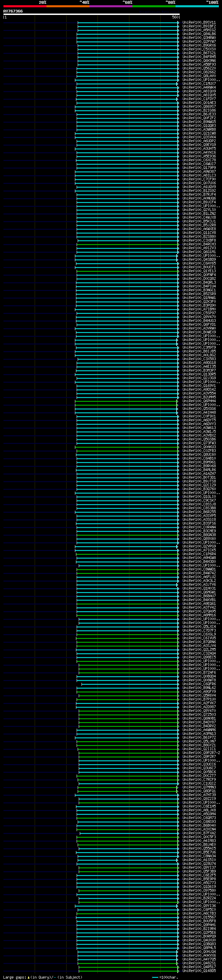Click the UniRef100_Q2PYW7 label
The height and width of the screenshot is (980, 222).
[x=199, y=41]
